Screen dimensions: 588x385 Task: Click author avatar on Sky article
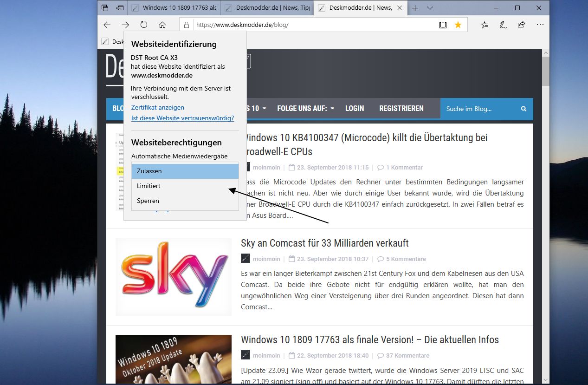[246, 259]
